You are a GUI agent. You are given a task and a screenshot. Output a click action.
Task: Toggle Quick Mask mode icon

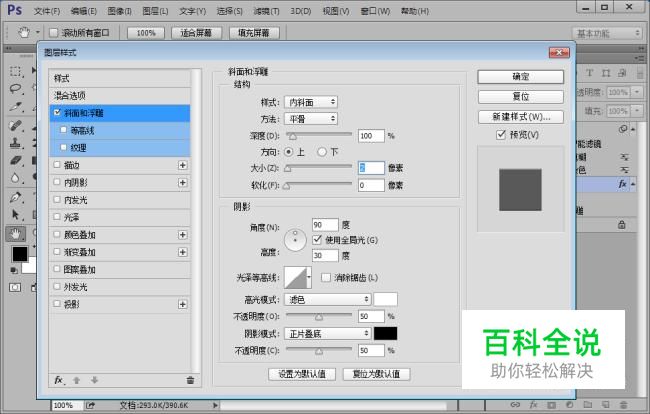pos(15,287)
